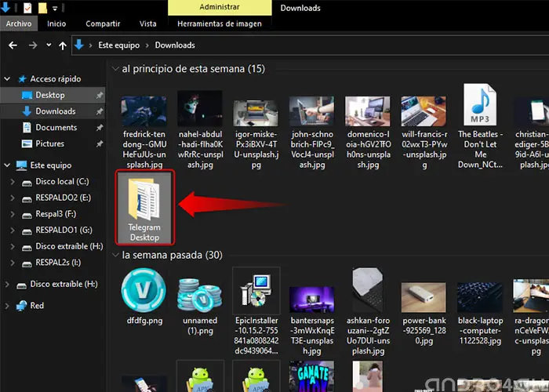Select RESPAL2s (I:) drive

coord(58,263)
